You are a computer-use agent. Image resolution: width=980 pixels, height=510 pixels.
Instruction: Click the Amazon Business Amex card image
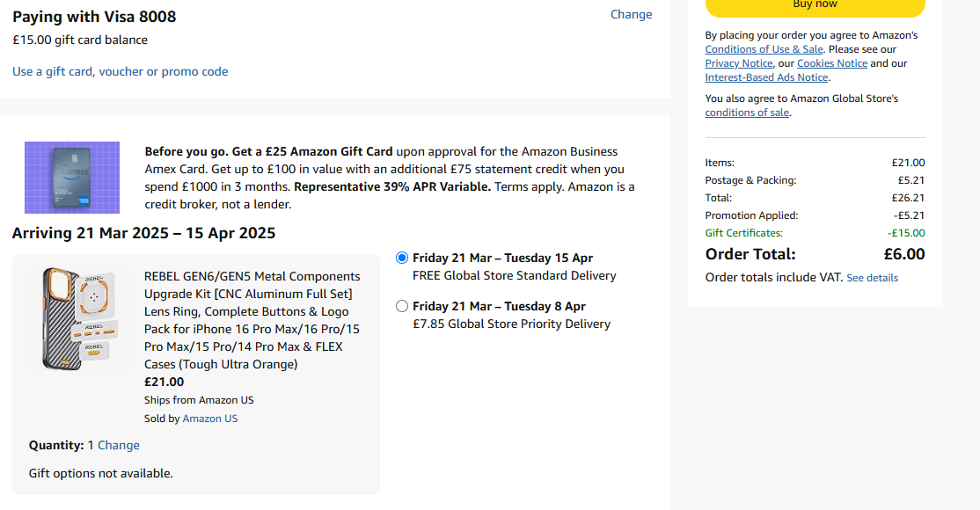click(72, 178)
